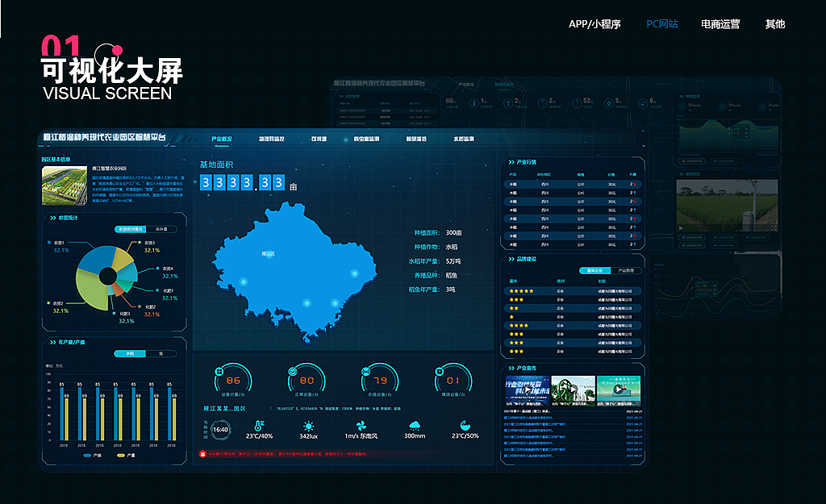Image resolution: width=826 pixels, height=504 pixels.
Task: Select the one-star company row
Action: click(574, 317)
